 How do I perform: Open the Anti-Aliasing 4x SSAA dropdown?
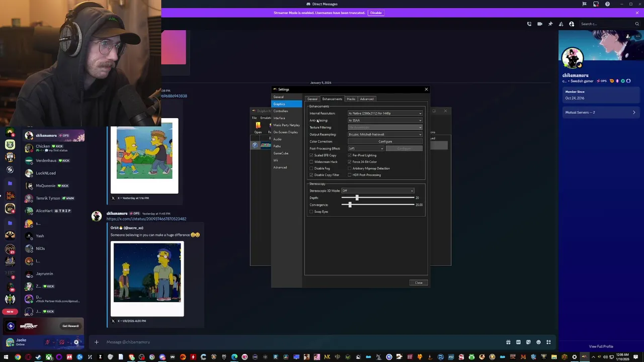pos(385,120)
